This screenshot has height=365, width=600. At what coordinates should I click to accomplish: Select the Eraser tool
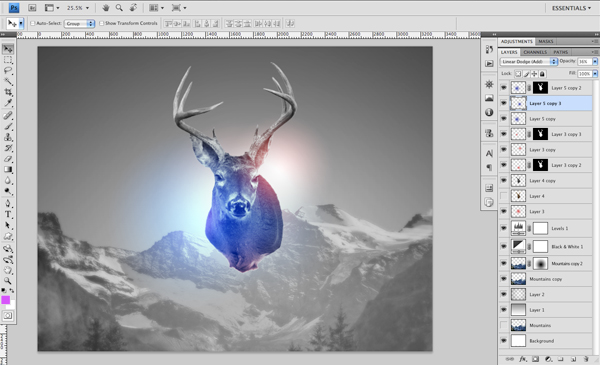(x=8, y=158)
